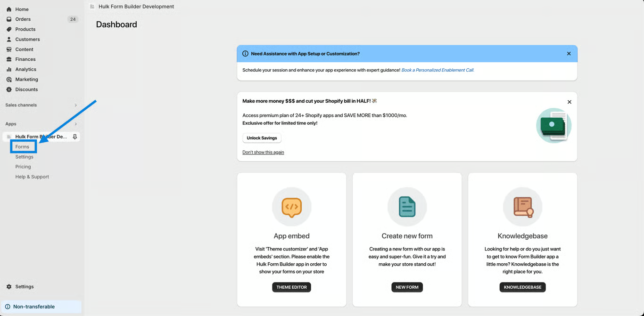Viewport: 644px width, 316px height.
Task: Click the Discounts badge icon
Action: coord(9,89)
